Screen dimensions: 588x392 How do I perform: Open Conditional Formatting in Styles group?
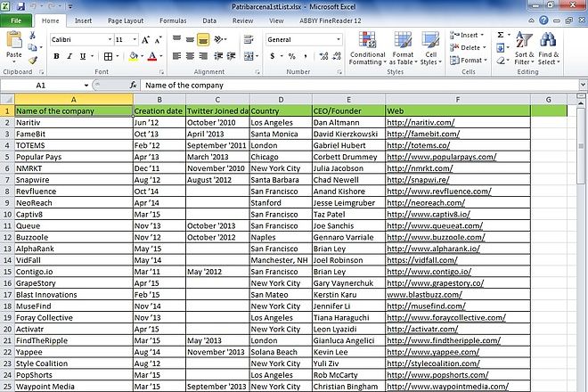[367, 48]
